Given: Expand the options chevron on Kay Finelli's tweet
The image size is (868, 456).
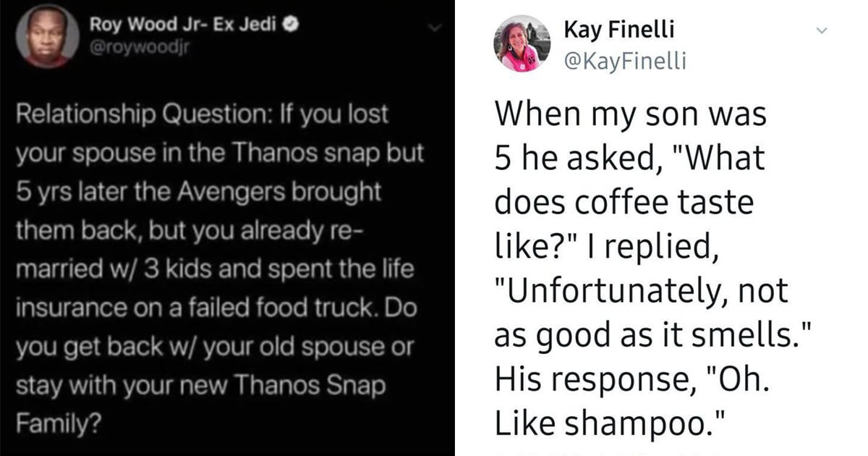Looking at the screenshot, I should click(821, 32).
